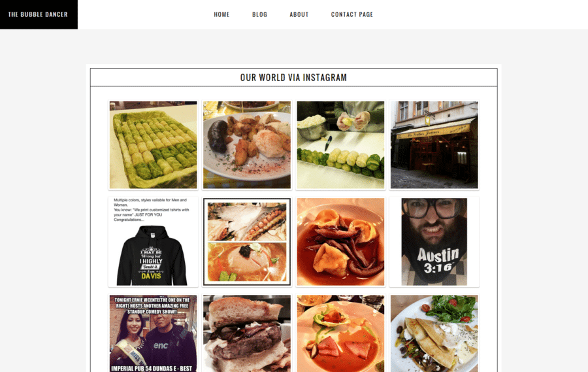View the crepe with salad photo
The height and width of the screenshot is (372, 588).
[x=434, y=333]
